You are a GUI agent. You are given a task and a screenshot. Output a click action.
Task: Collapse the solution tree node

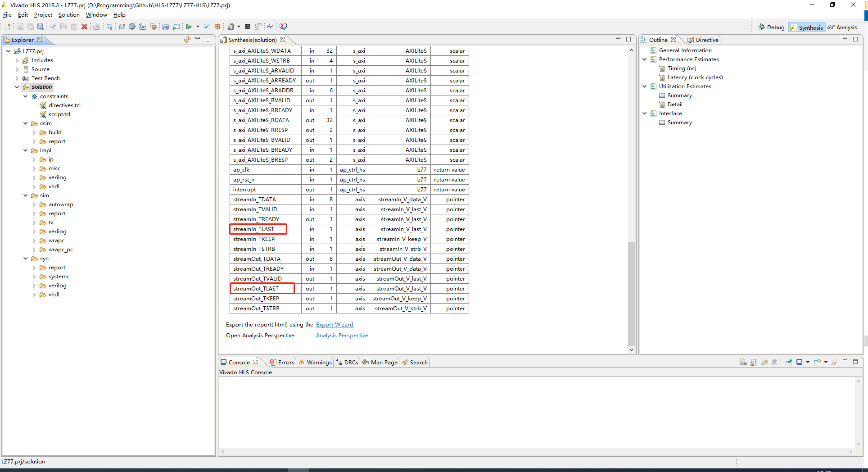pyautogui.click(x=17, y=87)
